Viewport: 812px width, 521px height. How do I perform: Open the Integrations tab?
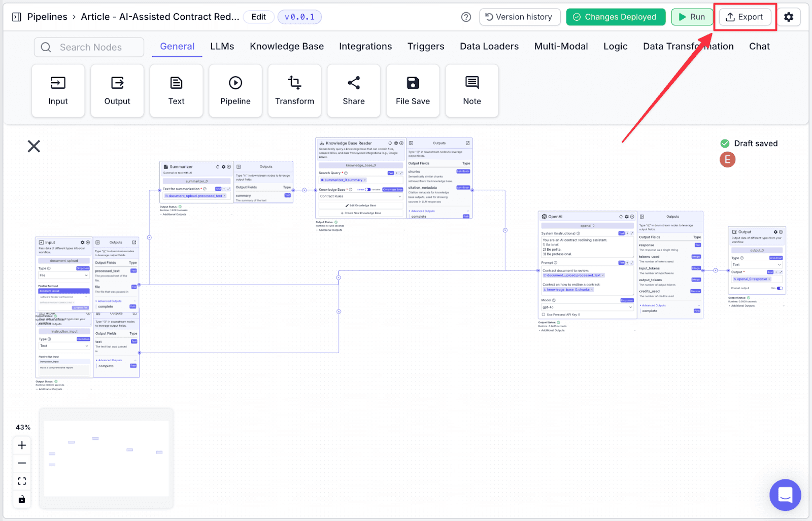coord(365,46)
